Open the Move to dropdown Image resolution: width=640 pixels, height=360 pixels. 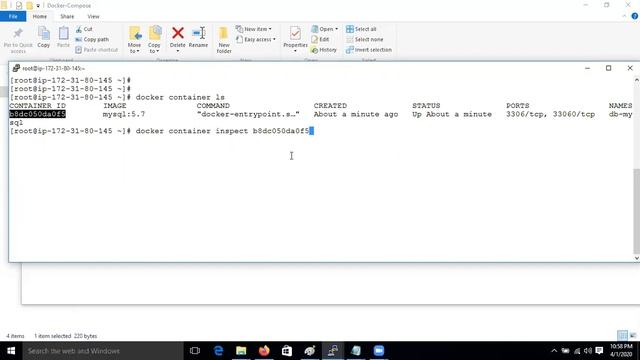pyautogui.click(x=134, y=40)
